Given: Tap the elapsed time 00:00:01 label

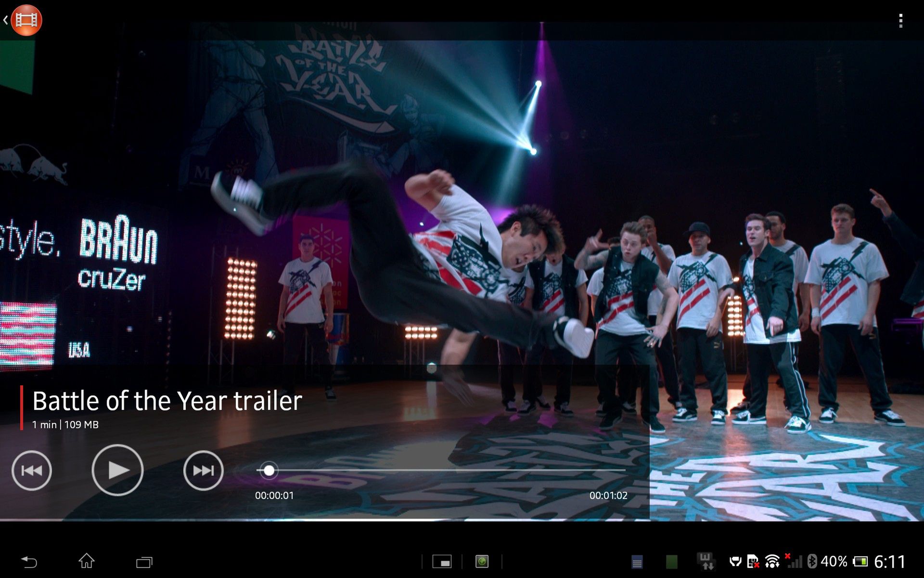Looking at the screenshot, I should [274, 496].
